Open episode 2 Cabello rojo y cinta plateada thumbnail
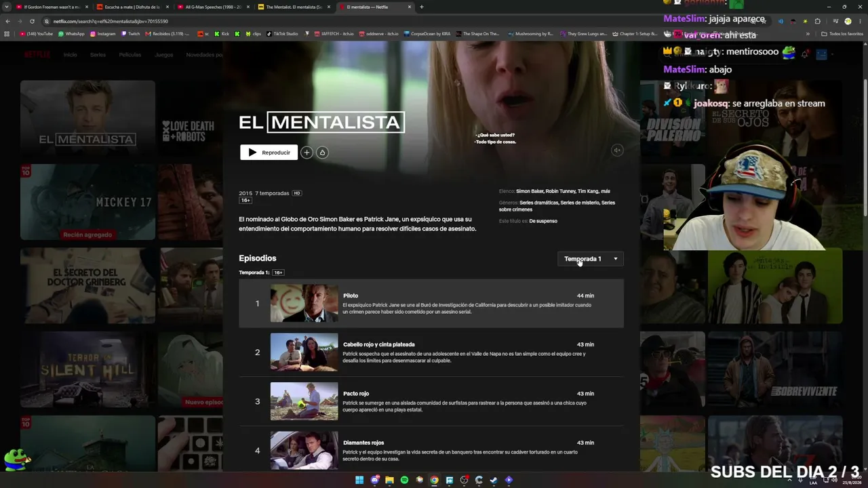Image resolution: width=868 pixels, height=488 pixels. tap(304, 352)
